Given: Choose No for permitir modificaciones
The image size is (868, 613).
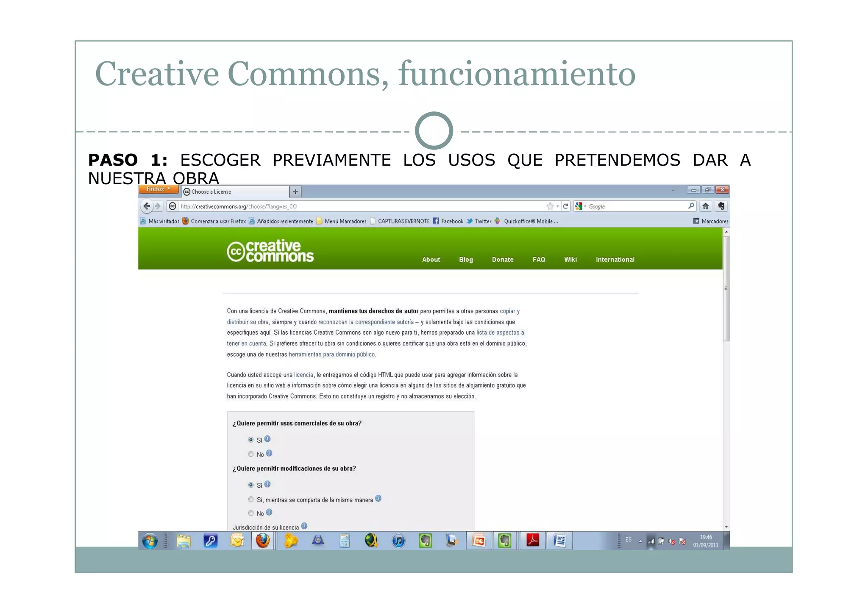Looking at the screenshot, I should [x=251, y=513].
